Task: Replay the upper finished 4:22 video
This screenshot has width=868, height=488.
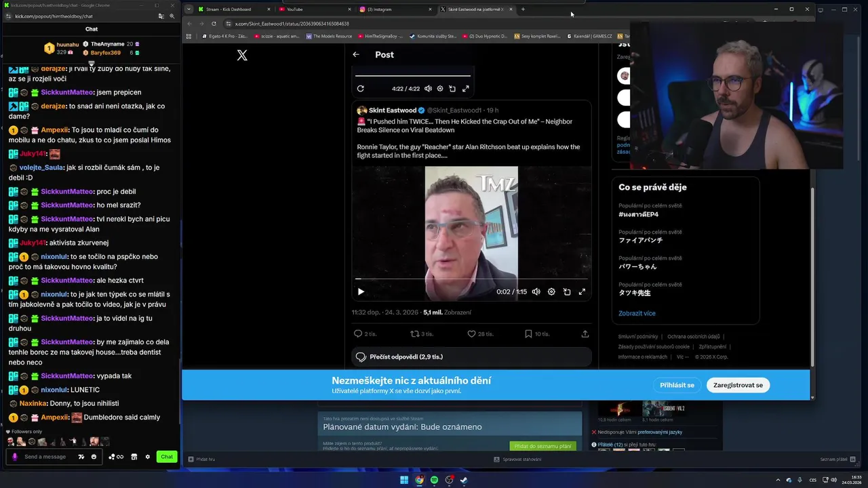Action: (x=360, y=89)
